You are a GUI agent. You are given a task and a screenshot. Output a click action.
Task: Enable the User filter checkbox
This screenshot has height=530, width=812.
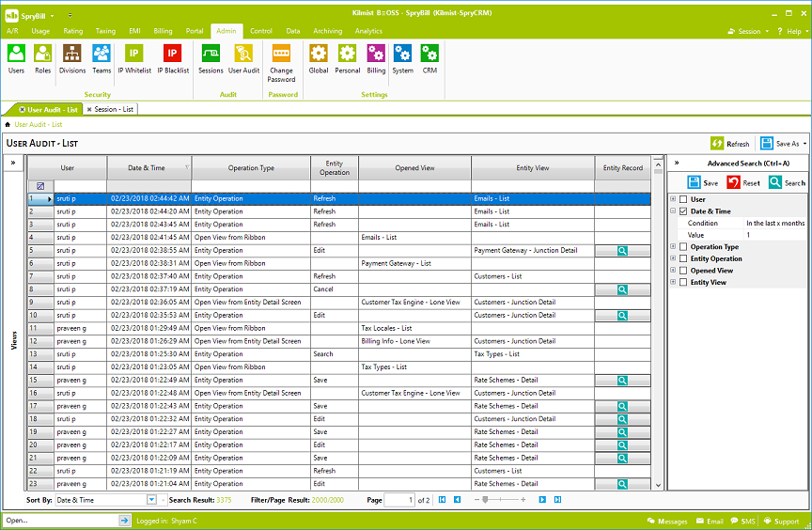coord(683,199)
